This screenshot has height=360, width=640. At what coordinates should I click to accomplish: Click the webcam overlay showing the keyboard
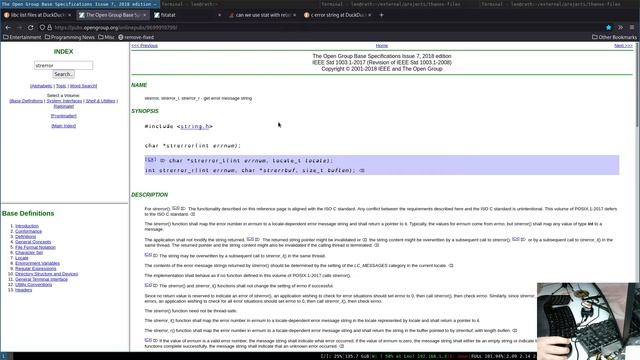click(588, 321)
